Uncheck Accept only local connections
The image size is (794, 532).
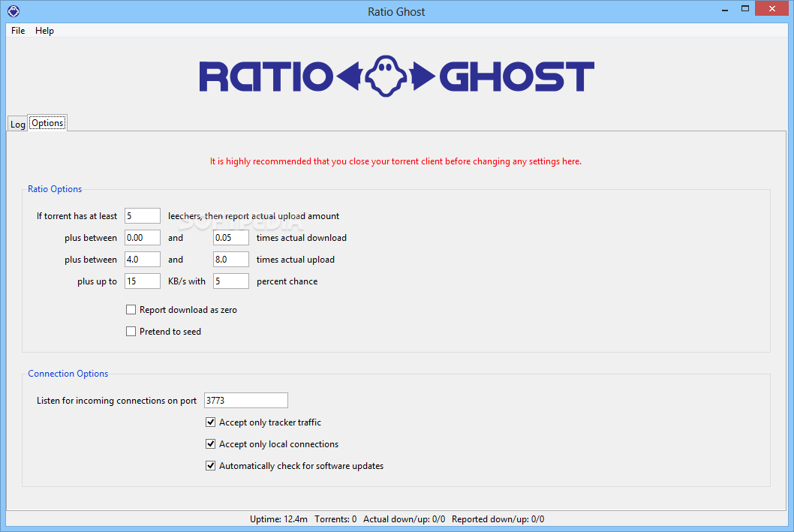(x=211, y=443)
